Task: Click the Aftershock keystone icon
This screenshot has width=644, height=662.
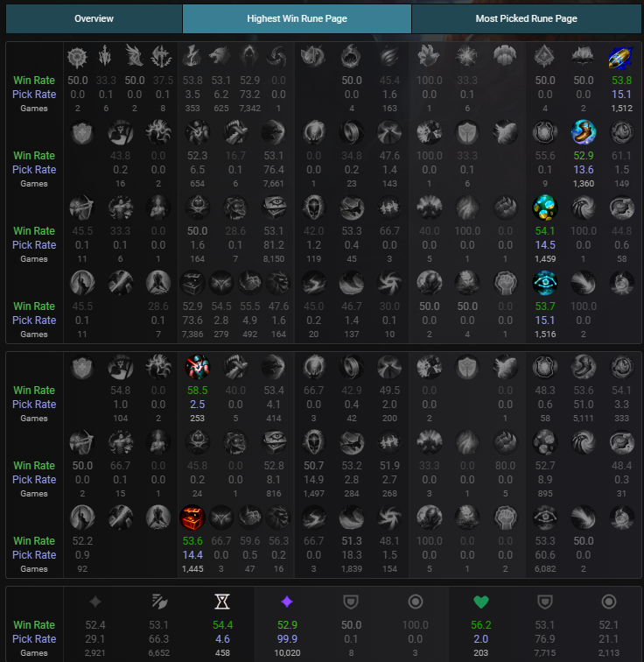Action: pyautogui.click(x=467, y=58)
